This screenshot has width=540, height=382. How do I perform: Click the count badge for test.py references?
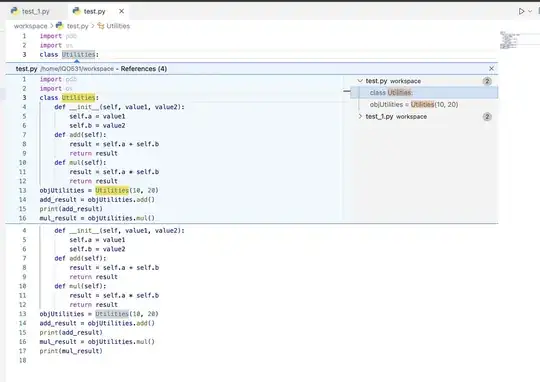pyautogui.click(x=487, y=81)
